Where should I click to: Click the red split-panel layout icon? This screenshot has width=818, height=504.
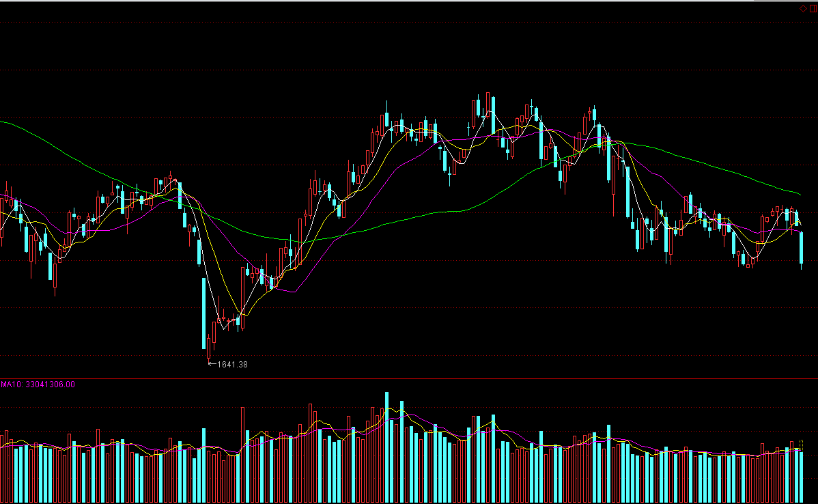[813, 8]
